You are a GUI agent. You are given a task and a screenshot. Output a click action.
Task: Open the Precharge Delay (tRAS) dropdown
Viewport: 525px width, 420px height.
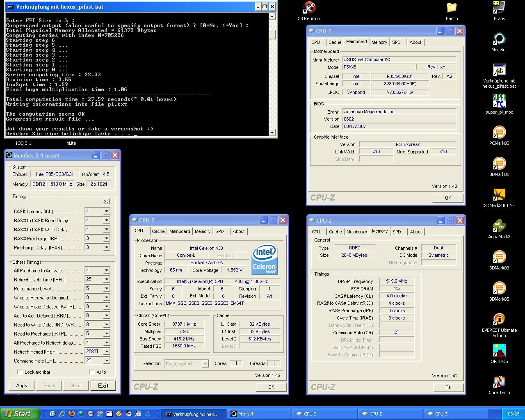[107, 247]
